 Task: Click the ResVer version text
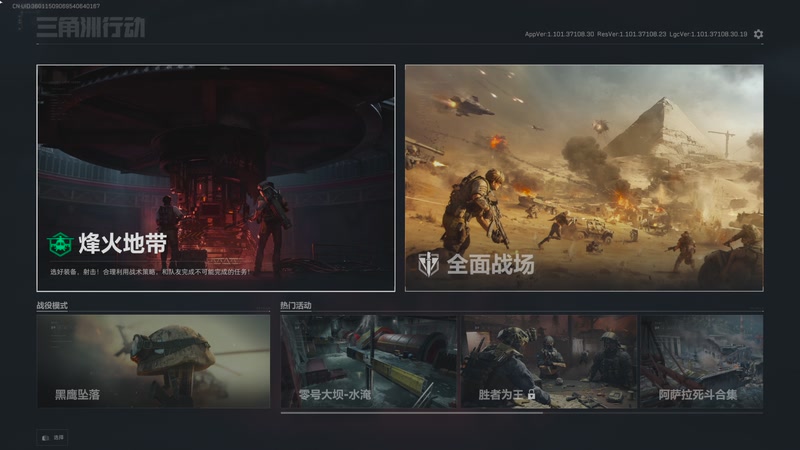pos(632,34)
